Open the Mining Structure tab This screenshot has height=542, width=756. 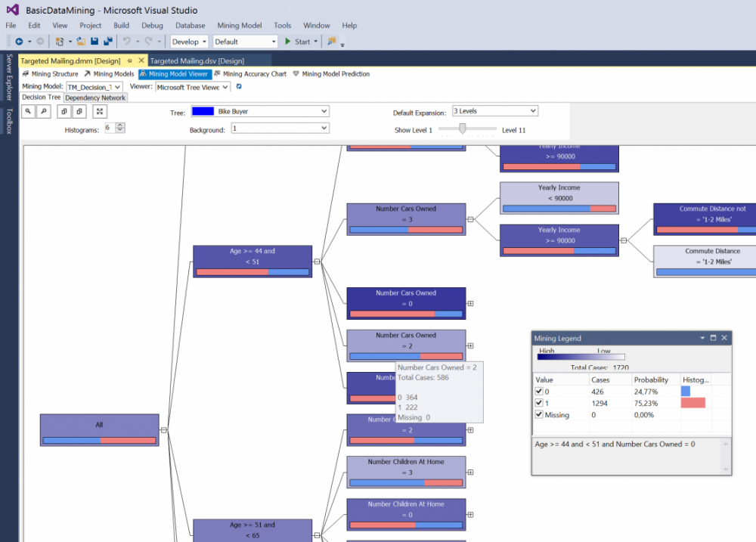coord(50,74)
